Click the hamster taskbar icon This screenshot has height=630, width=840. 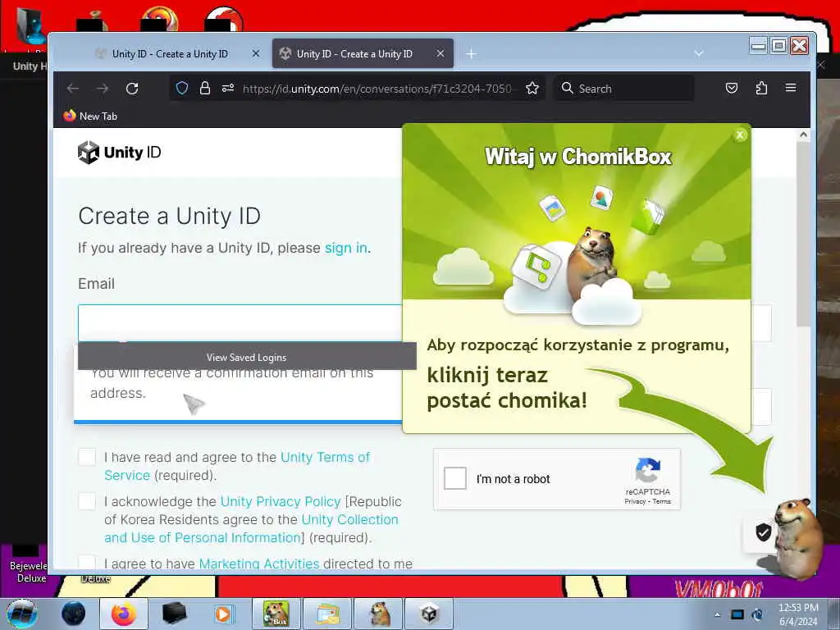380,614
